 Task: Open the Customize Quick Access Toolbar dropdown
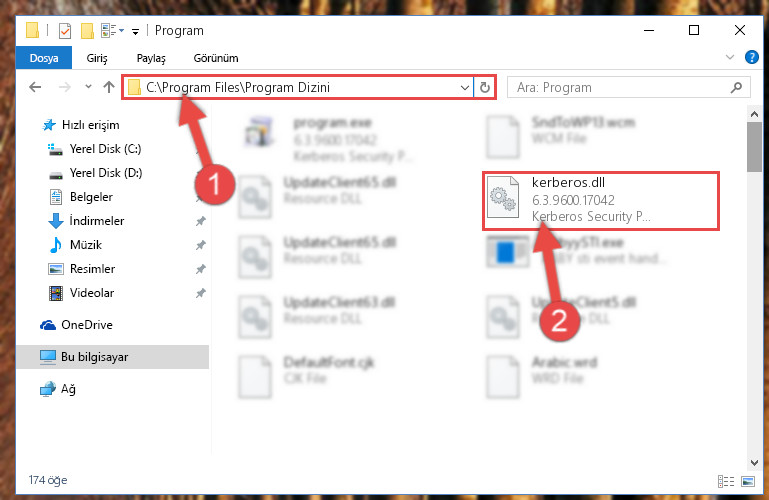click(x=135, y=32)
